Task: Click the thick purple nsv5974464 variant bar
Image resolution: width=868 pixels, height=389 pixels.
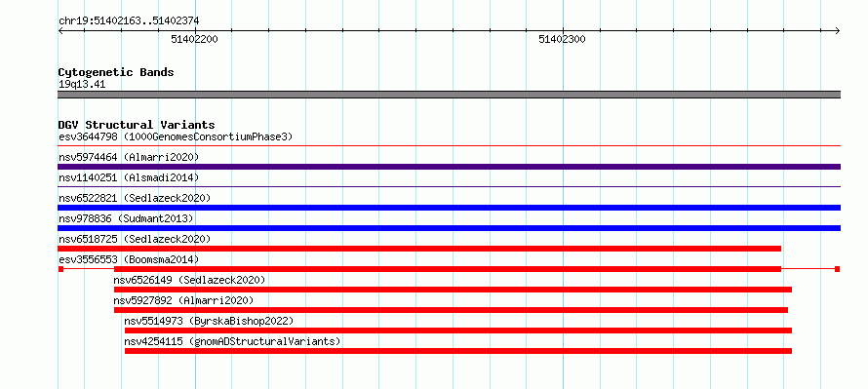Action: [x=449, y=167]
